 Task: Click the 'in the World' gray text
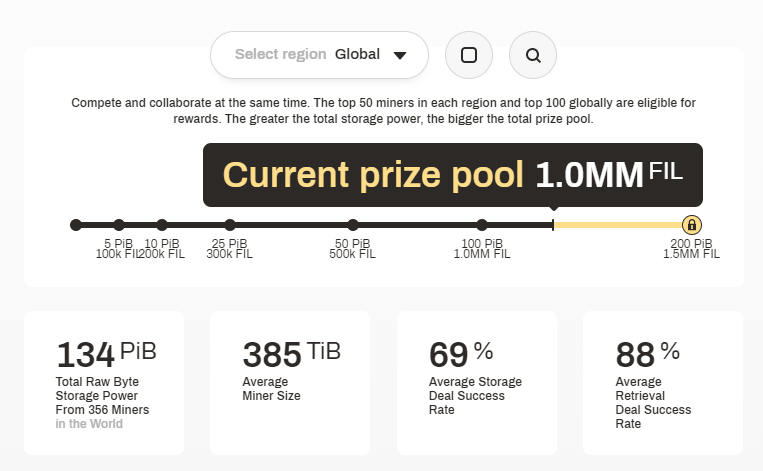pos(89,424)
